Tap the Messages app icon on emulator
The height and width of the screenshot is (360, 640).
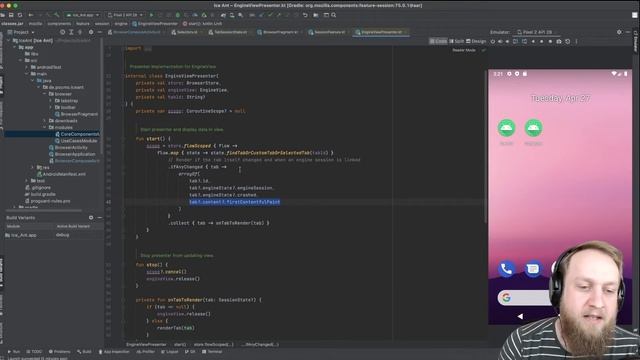point(533,269)
